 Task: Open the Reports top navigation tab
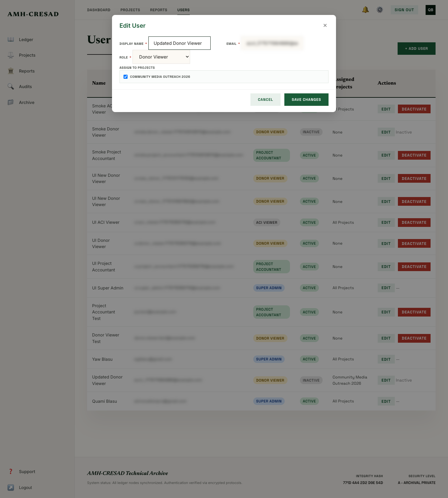click(x=159, y=10)
